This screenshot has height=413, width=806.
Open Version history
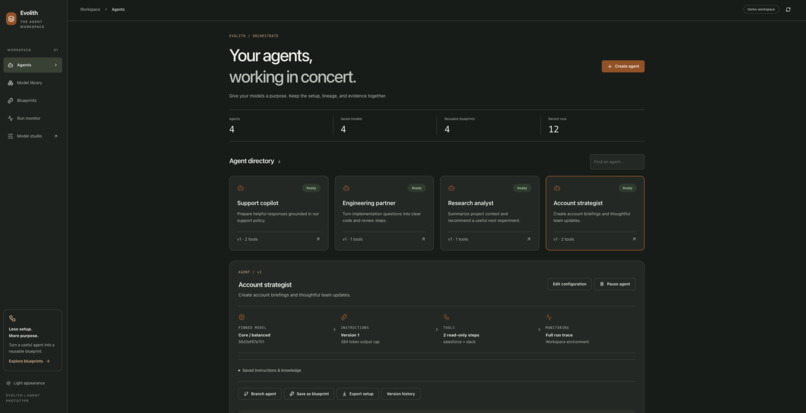point(401,394)
